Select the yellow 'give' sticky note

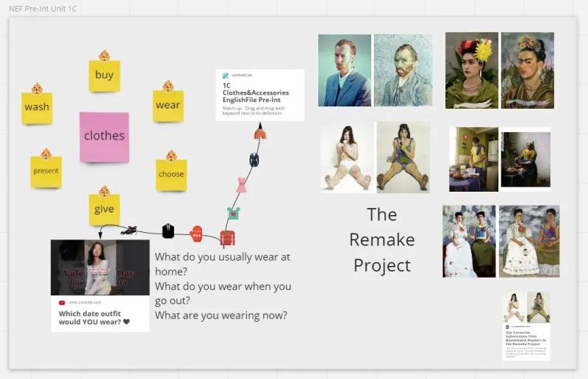tap(104, 209)
